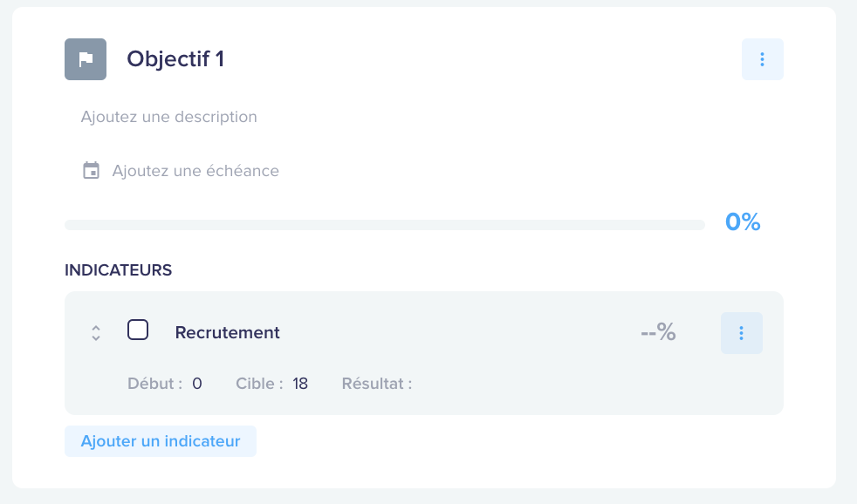
Task: Click the Recrutement indicator name
Action: 228,332
